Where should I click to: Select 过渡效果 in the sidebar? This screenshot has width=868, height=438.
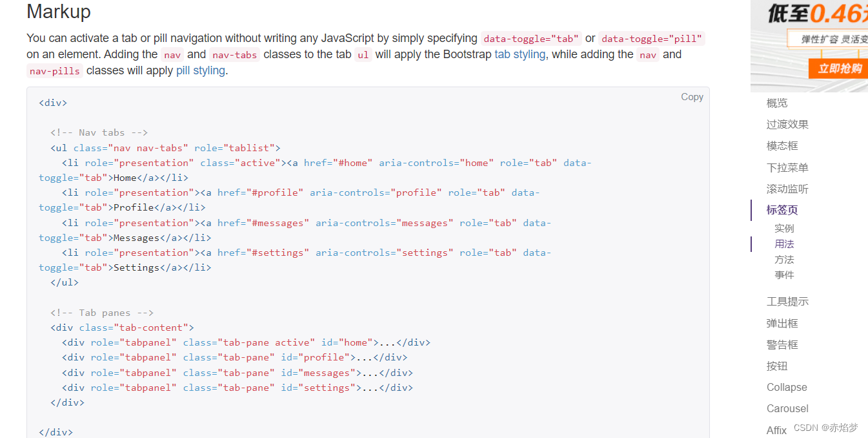[x=787, y=125]
